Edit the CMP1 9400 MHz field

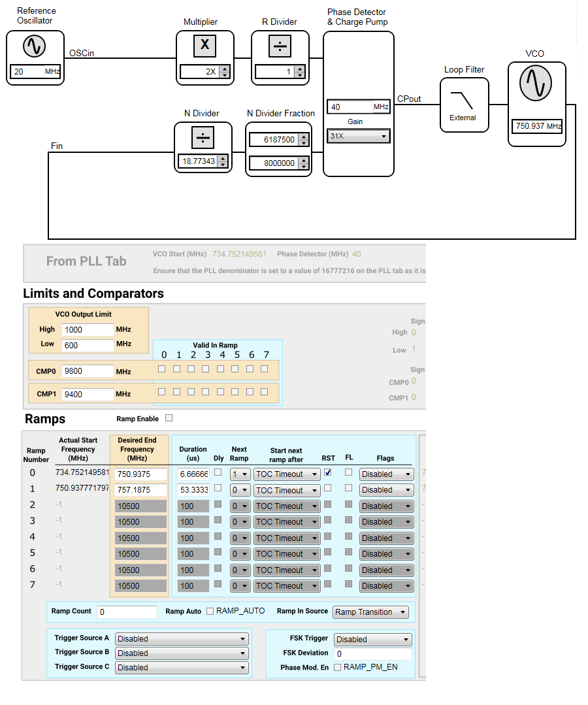(88, 394)
